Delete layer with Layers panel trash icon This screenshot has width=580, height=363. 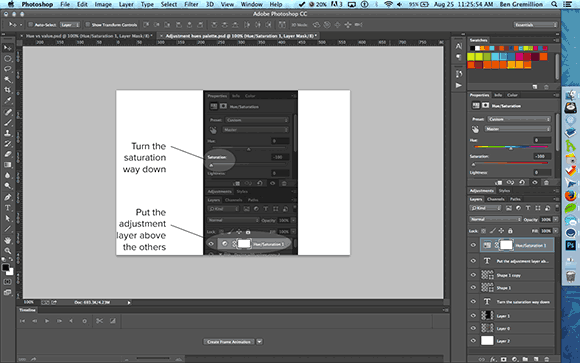click(546, 359)
